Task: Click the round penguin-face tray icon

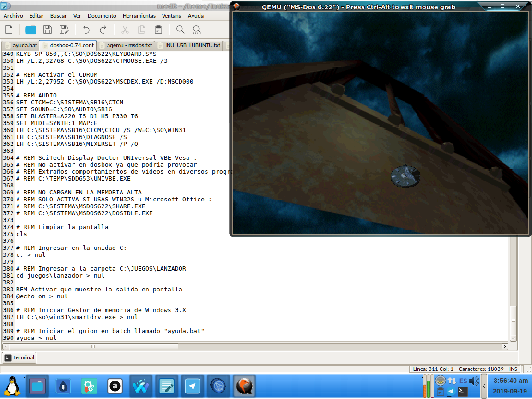Action: (x=441, y=381)
